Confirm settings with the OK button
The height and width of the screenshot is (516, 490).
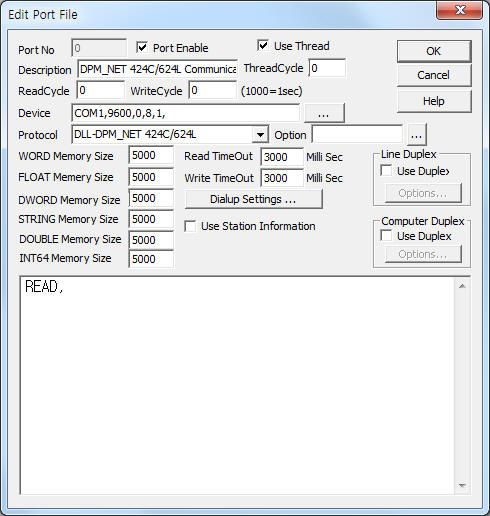point(434,51)
